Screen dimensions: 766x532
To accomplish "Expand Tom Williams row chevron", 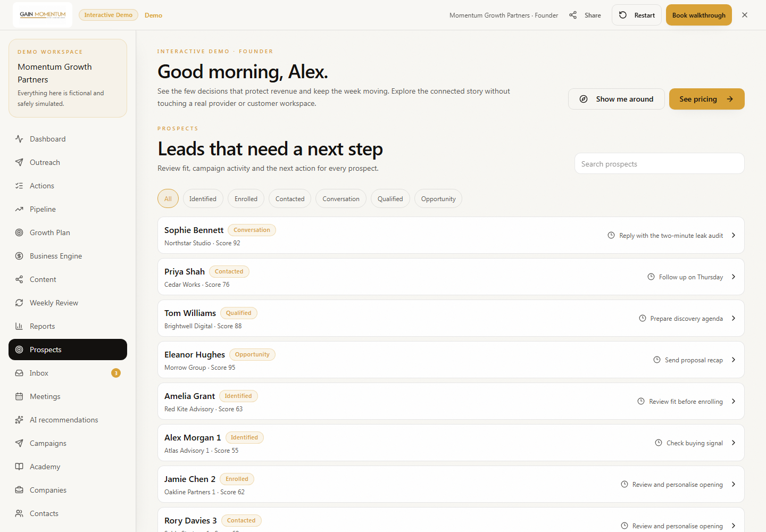I will click(734, 318).
